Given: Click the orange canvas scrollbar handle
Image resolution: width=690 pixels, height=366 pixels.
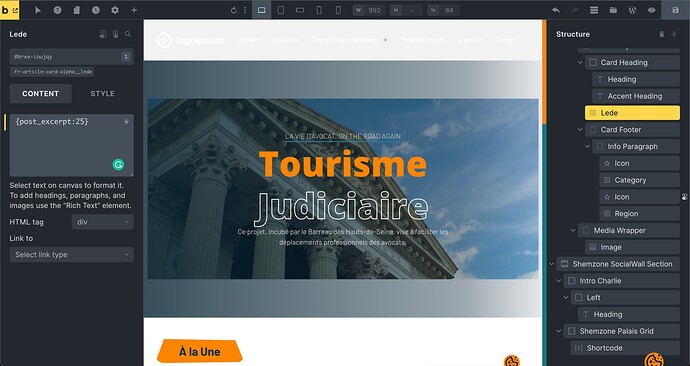Looking at the screenshot, I should (544, 72).
